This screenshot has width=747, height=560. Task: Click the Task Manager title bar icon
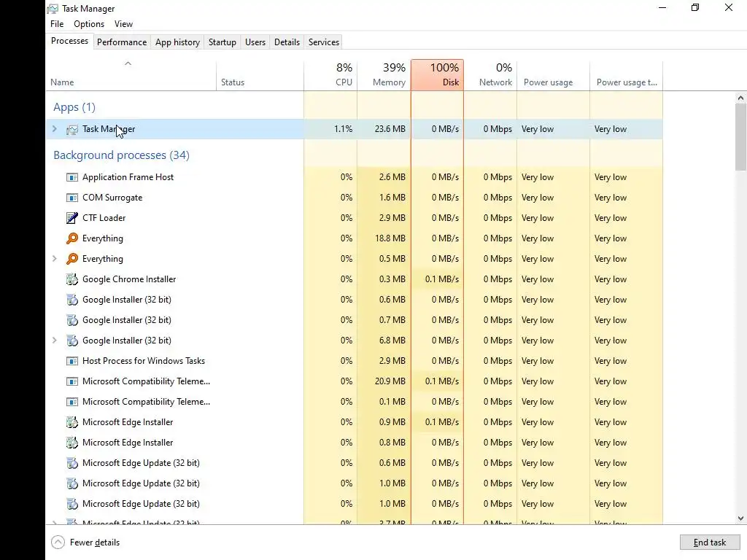(53, 9)
